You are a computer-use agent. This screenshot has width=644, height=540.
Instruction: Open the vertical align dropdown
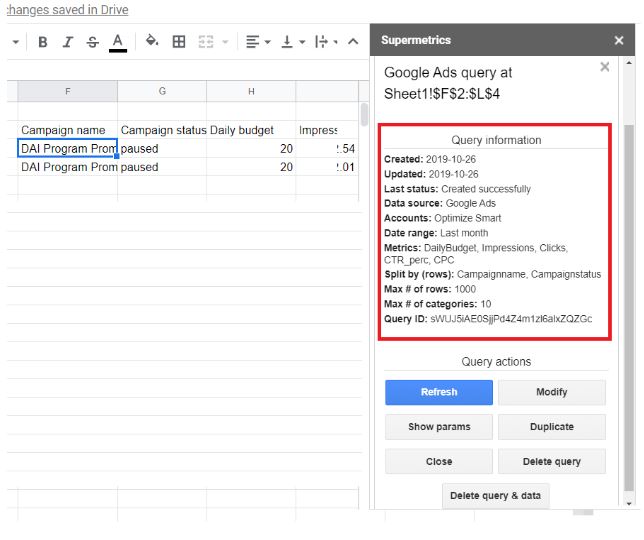292,41
